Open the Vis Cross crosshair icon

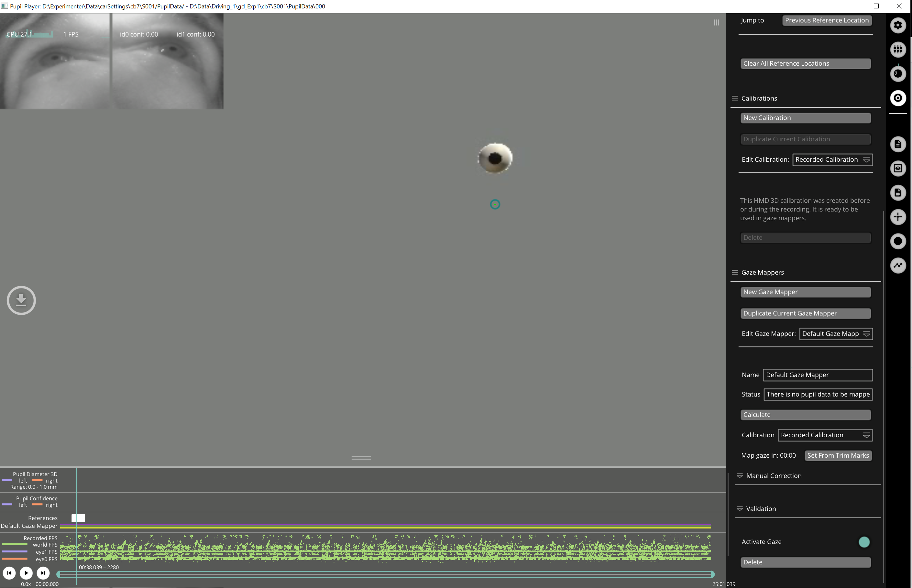[898, 217]
